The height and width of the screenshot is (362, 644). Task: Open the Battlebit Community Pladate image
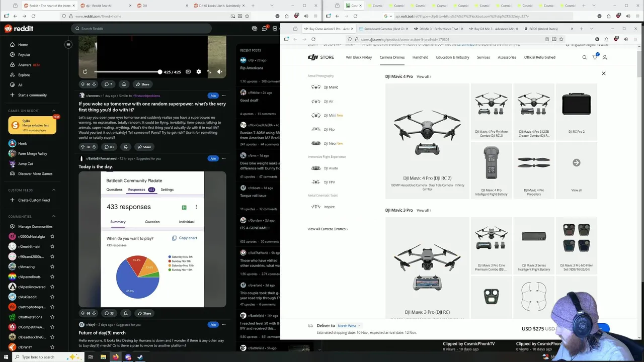(x=152, y=239)
